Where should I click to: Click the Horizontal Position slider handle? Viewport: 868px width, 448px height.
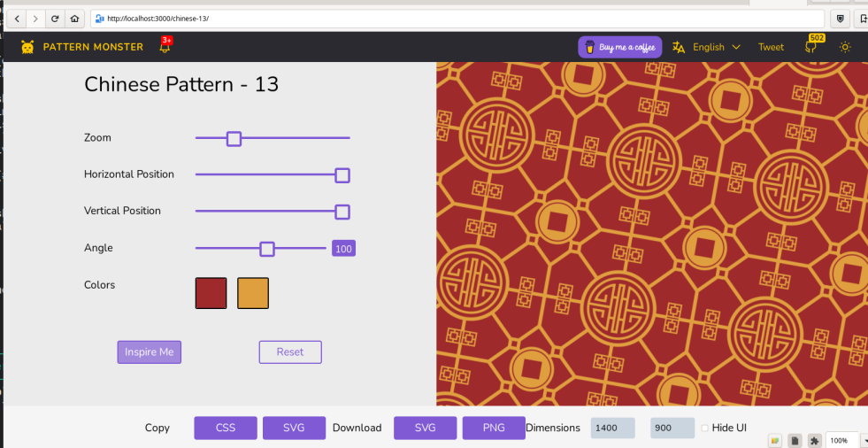[342, 175]
